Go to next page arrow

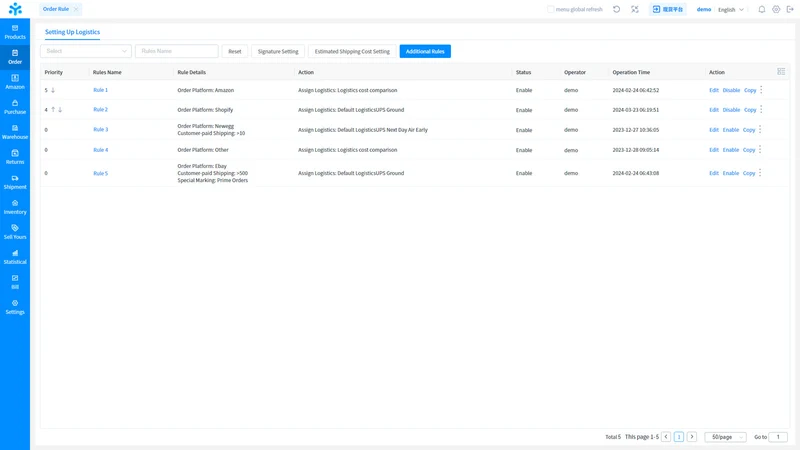click(692, 437)
